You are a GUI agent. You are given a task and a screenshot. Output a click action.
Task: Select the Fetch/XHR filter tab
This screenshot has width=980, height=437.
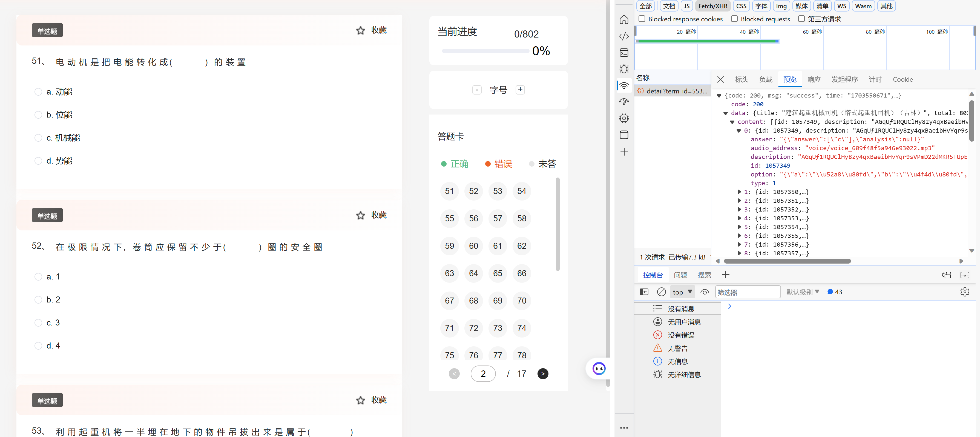(712, 6)
